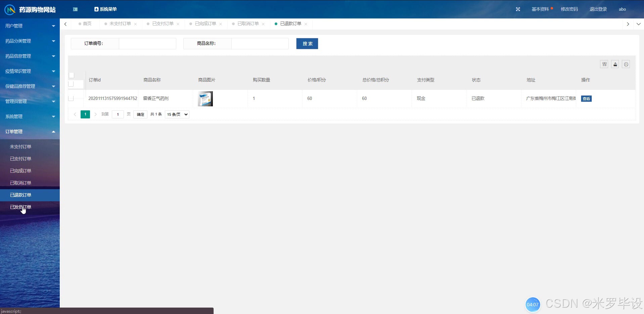Screen dimensions: 644x314
Task: Focus the 商品名称 input field
Action: [260, 44]
